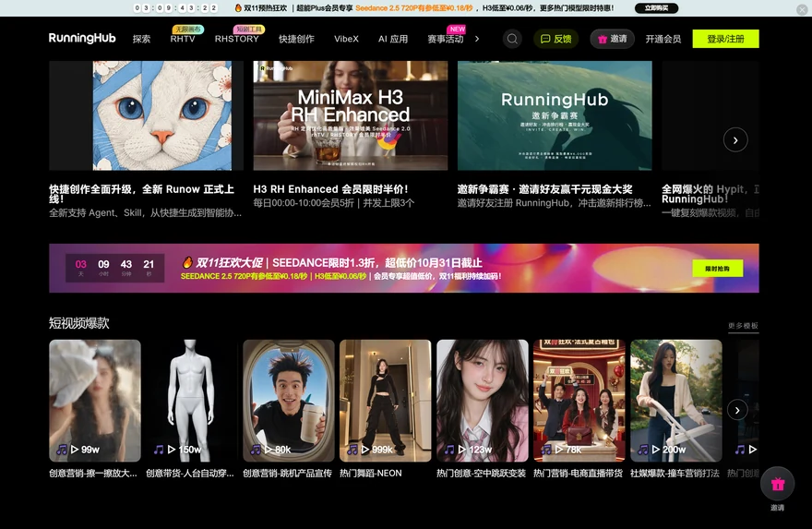Image resolution: width=812 pixels, height=529 pixels.
Task: Click music note icon on 99w video
Action: (x=62, y=450)
